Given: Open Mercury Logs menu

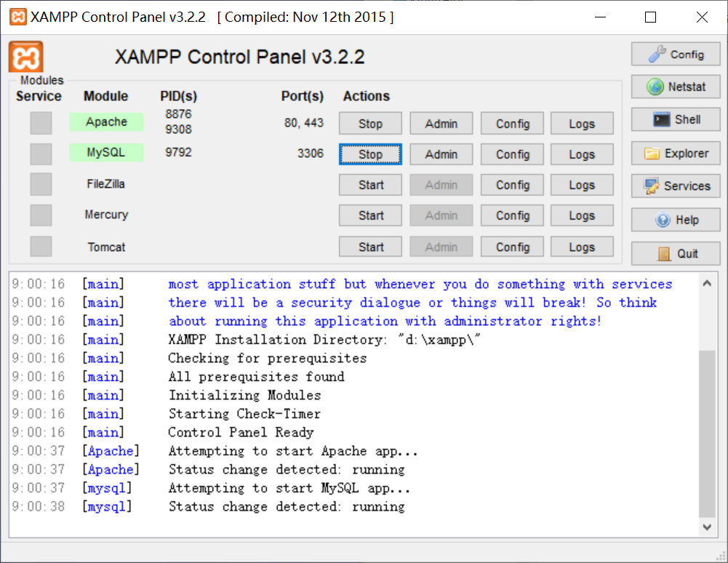Looking at the screenshot, I should coord(583,215).
